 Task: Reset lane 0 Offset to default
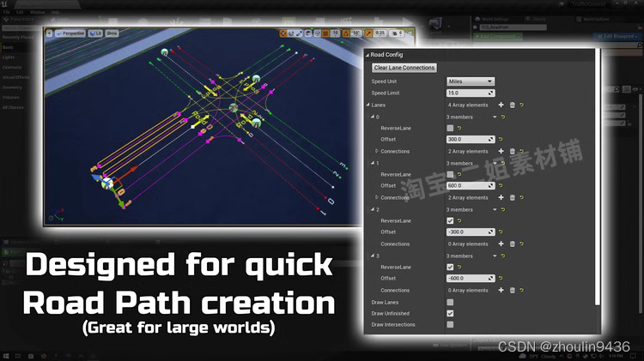coord(501,140)
